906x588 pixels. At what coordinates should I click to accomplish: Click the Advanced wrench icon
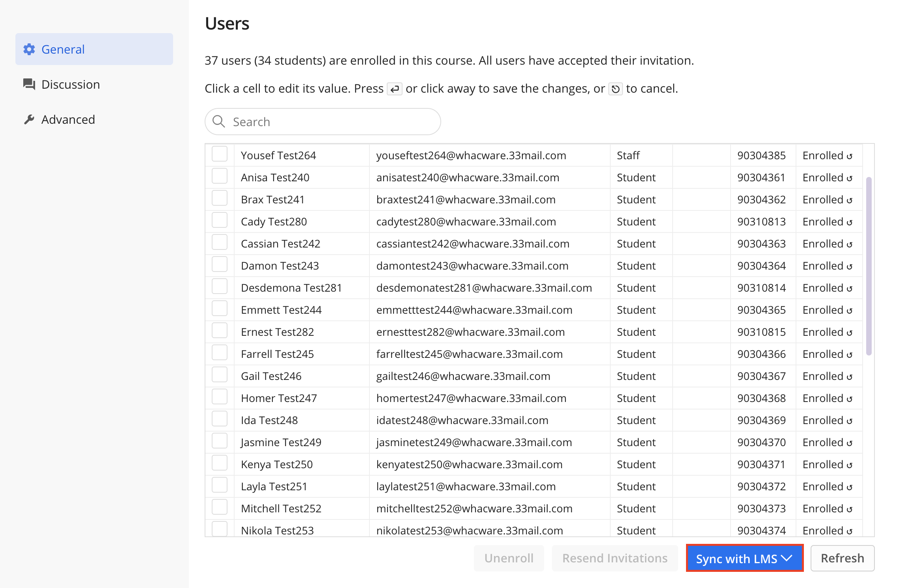click(29, 119)
